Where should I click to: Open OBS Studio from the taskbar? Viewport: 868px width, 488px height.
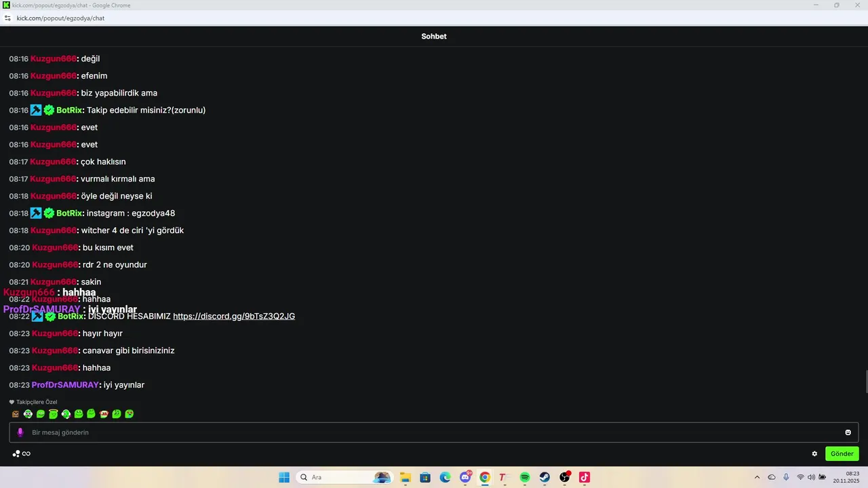(565, 477)
